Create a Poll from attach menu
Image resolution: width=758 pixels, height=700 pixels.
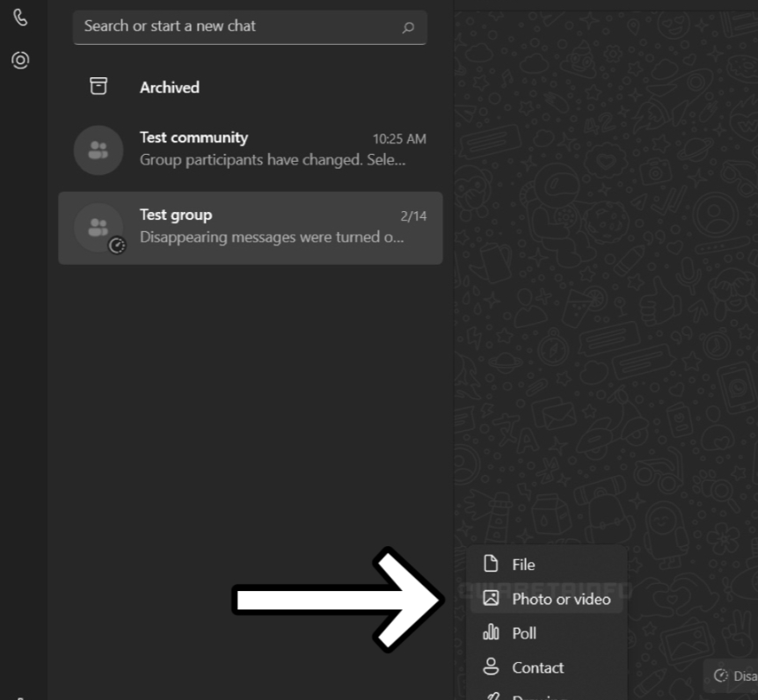[x=524, y=633]
